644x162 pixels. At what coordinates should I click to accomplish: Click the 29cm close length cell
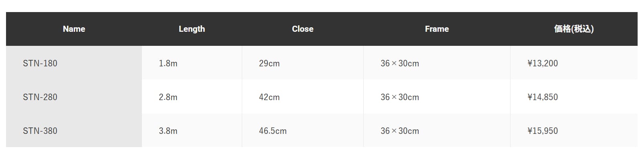[269, 64]
